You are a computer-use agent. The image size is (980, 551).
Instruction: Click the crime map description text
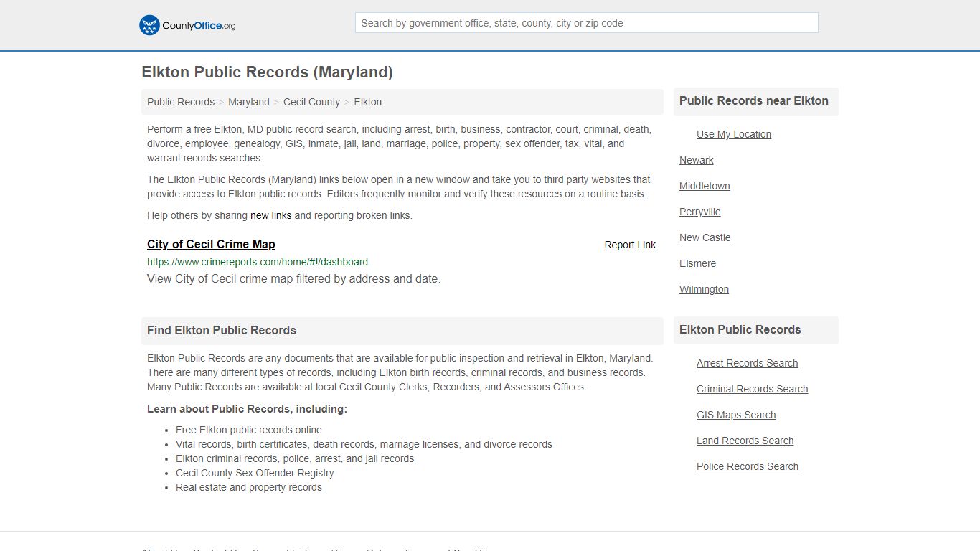(293, 279)
